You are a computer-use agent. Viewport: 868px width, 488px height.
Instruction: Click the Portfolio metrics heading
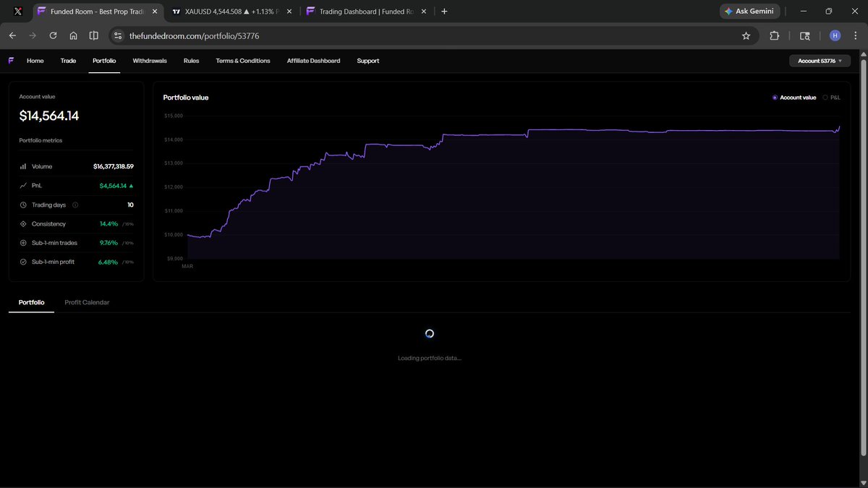pyautogui.click(x=41, y=140)
